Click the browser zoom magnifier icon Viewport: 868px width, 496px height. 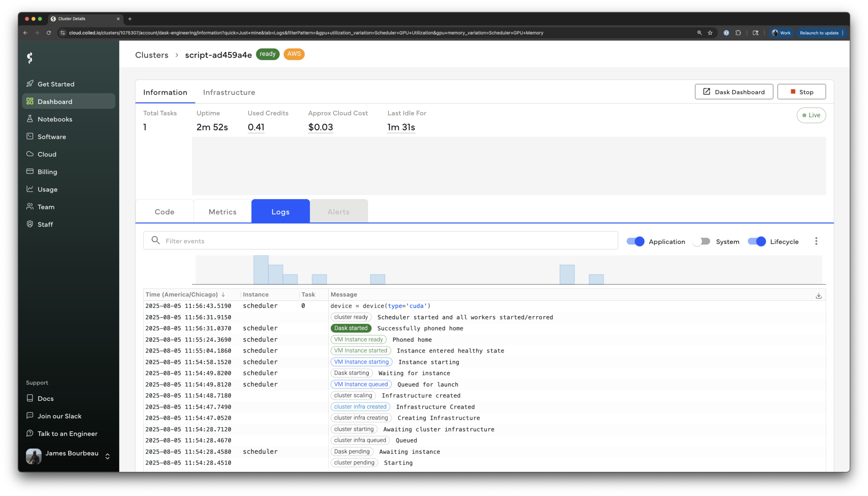(699, 33)
